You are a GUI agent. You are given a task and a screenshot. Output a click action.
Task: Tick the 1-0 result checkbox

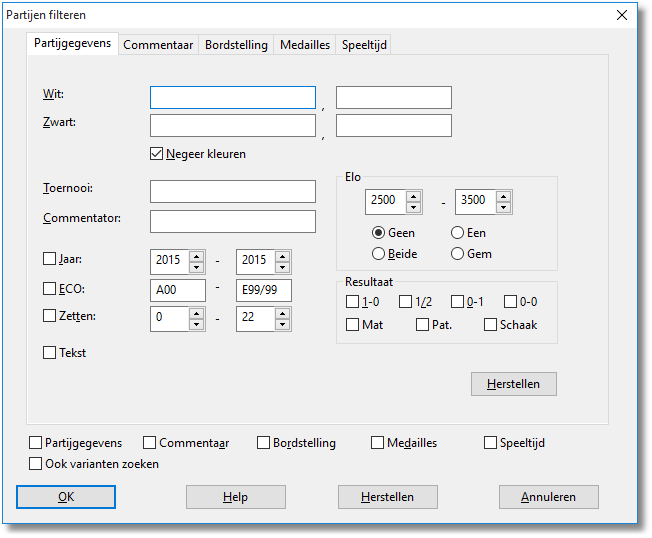click(x=352, y=301)
